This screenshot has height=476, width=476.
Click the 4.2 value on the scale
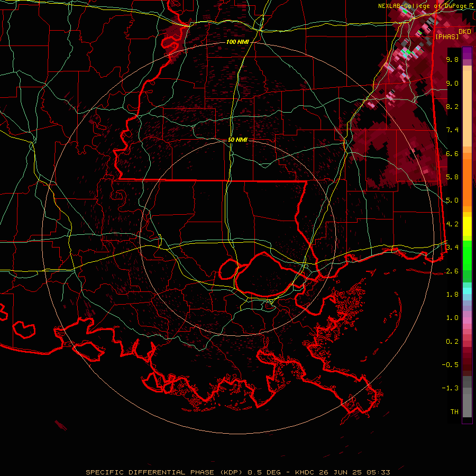pos(452,224)
